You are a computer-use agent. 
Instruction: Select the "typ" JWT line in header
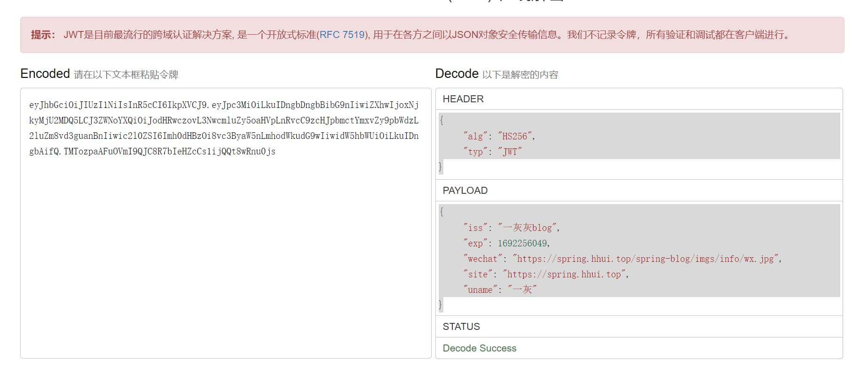[492, 152]
